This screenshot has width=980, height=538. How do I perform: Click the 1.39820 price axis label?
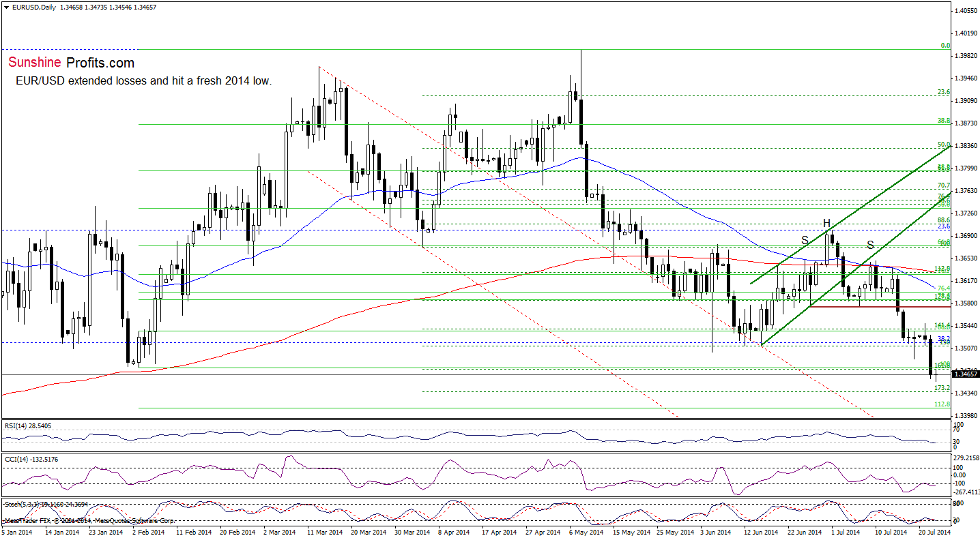pos(966,55)
